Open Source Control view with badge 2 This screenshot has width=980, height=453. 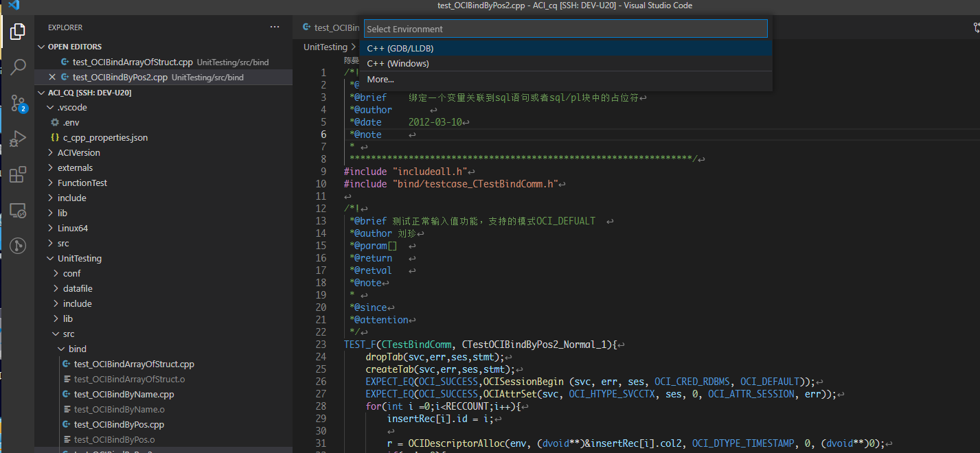18,104
